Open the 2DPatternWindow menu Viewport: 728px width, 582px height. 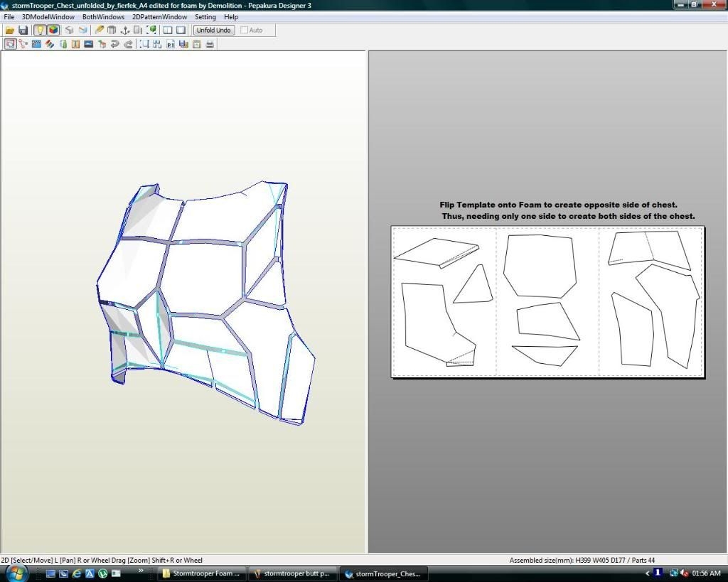160,17
